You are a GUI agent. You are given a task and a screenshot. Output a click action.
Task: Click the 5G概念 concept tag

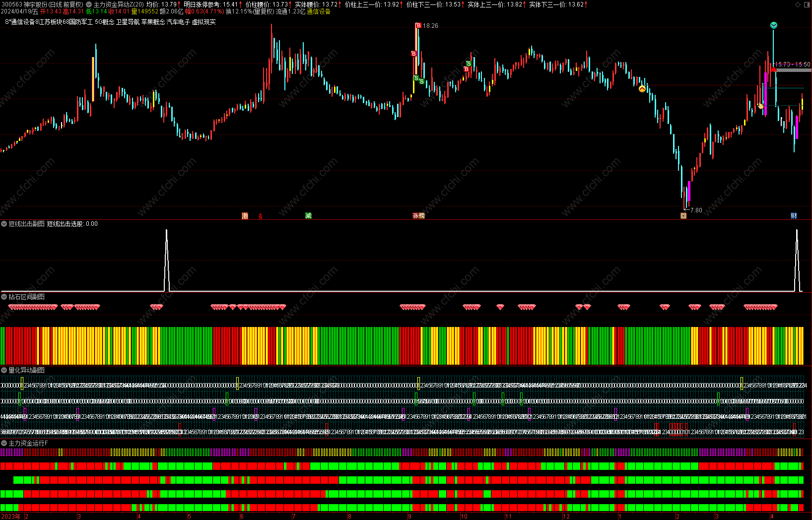(x=104, y=22)
